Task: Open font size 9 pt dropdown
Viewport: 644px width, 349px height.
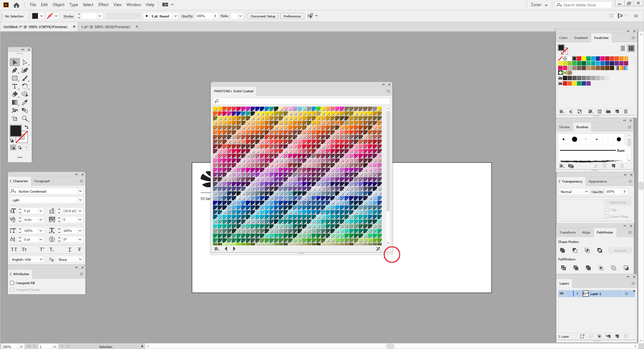Action: (41, 211)
